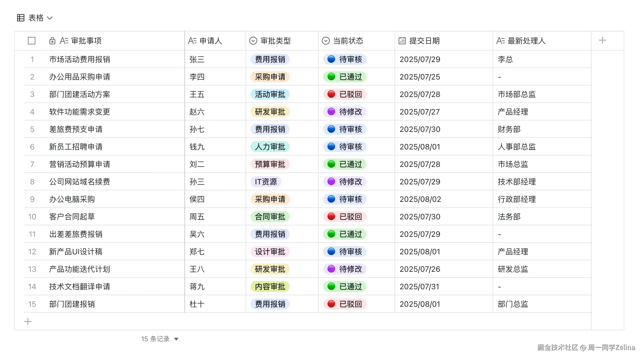Viewport: 644px width, 360px height.
Task: Click handler cell 技术部经理
Action: (542, 182)
